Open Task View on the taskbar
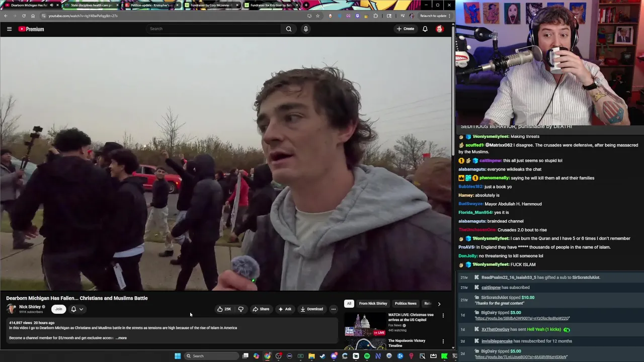 (245, 356)
